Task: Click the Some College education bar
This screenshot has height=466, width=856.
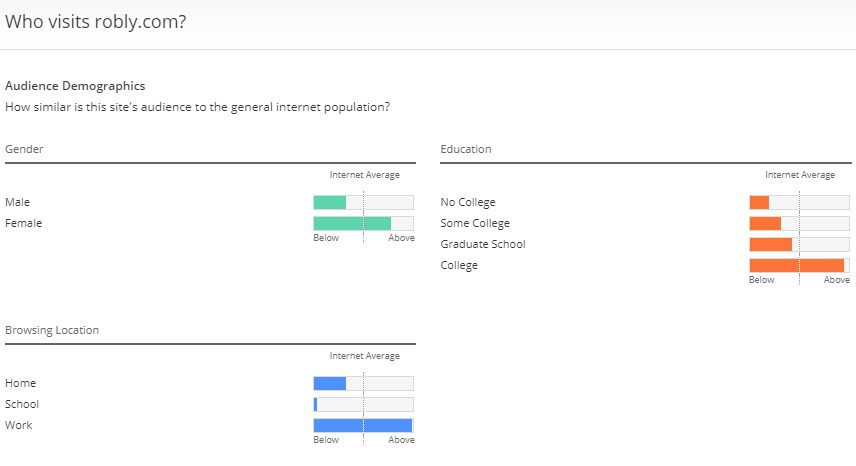Action: point(799,223)
